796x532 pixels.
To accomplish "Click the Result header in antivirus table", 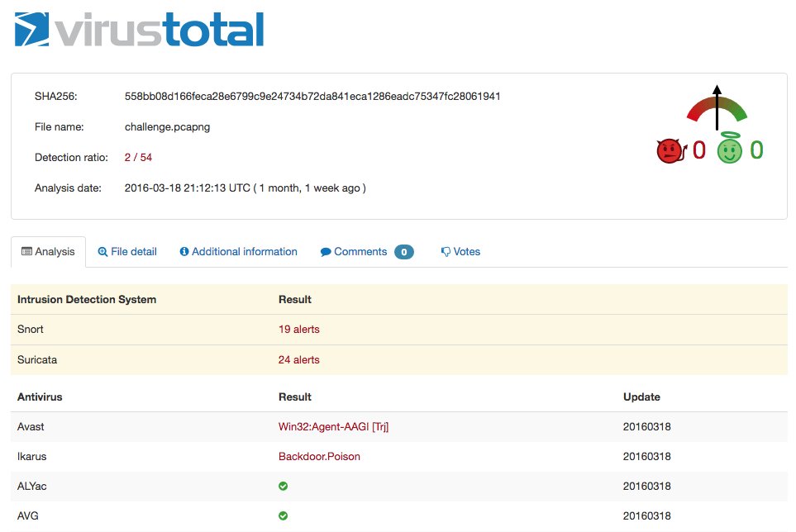I will (x=295, y=397).
